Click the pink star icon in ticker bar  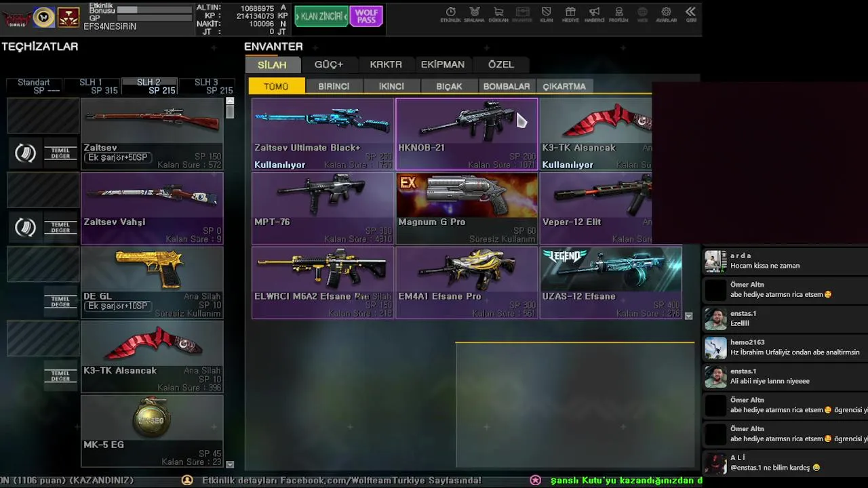click(x=535, y=480)
